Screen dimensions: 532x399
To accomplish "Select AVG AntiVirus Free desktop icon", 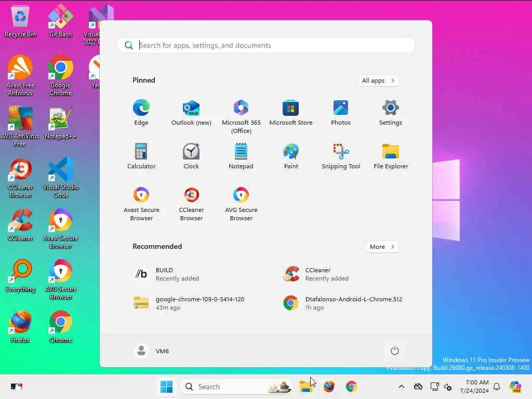I will click(x=20, y=126).
